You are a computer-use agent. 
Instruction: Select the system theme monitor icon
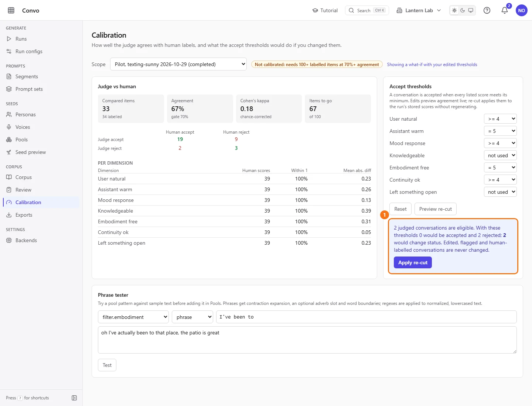pyautogui.click(x=471, y=10)
